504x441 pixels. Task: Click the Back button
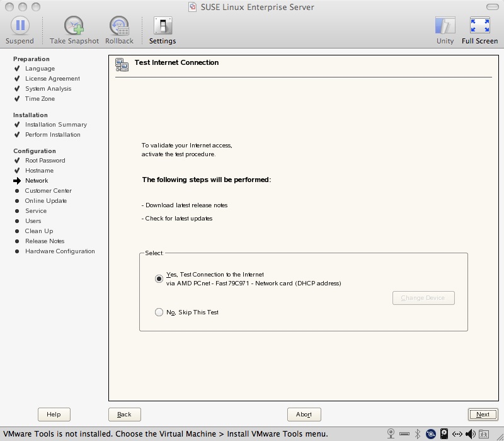pyautogui.click(x=124, y=415)
